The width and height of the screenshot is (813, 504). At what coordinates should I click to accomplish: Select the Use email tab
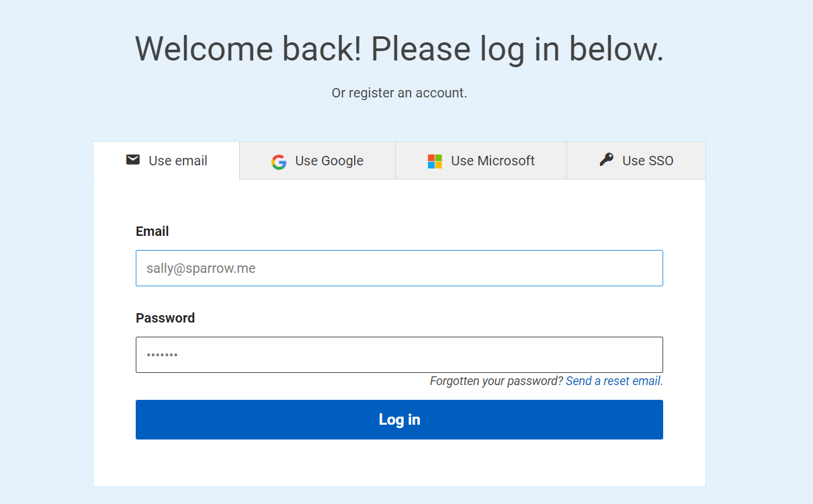tap(177, 161)
